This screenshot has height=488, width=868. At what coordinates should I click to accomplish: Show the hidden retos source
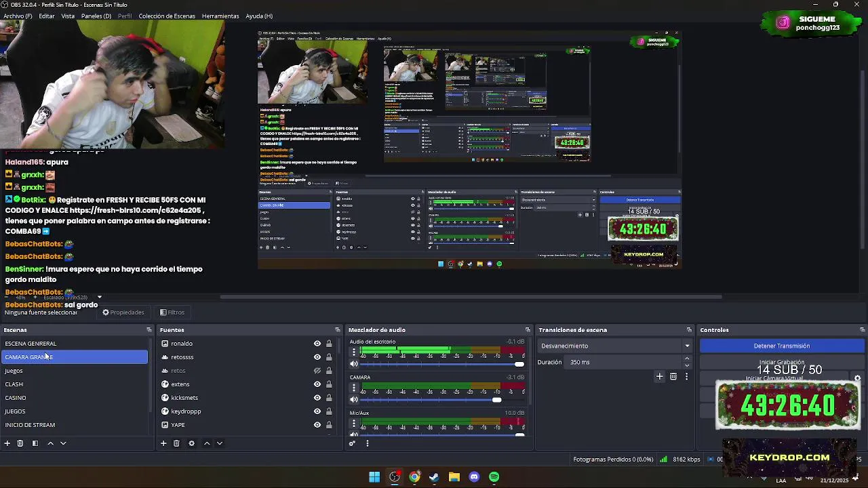[x=317, y=371]
